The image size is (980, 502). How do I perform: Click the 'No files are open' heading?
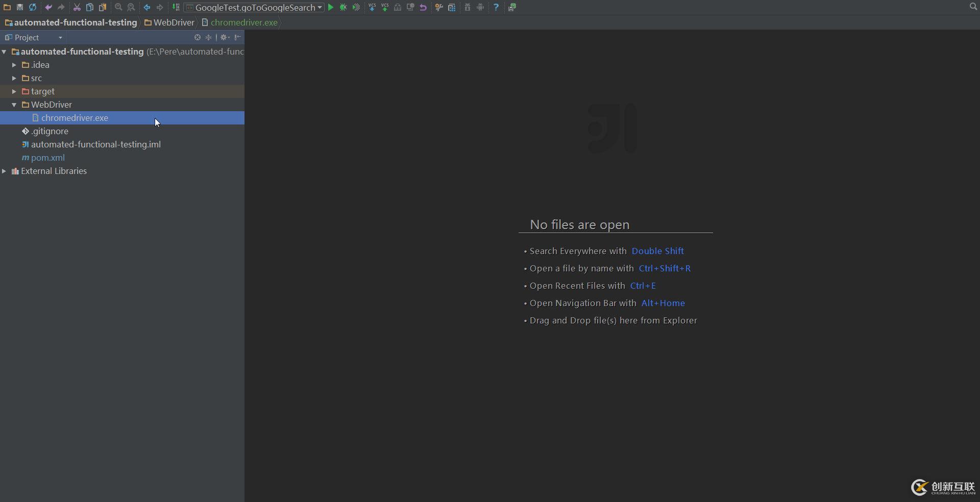click(x=579, y=224)
